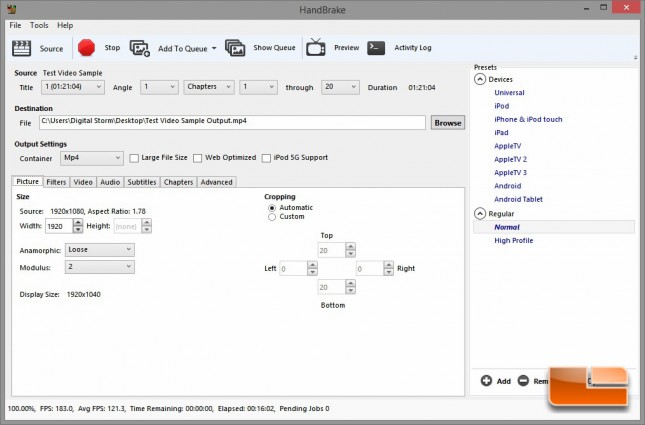Select the Universal preset
Viewport: 645px width, 425px height.
point(509,93)
